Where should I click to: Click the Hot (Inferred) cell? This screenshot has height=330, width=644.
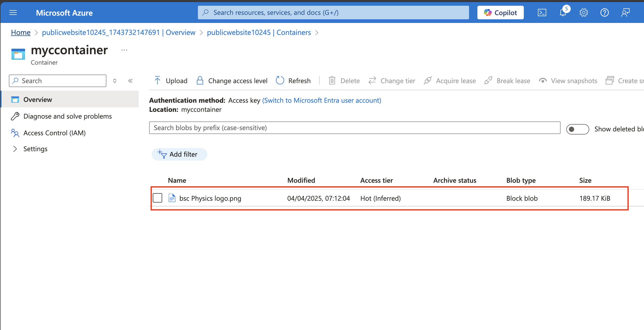pos(381,198)
